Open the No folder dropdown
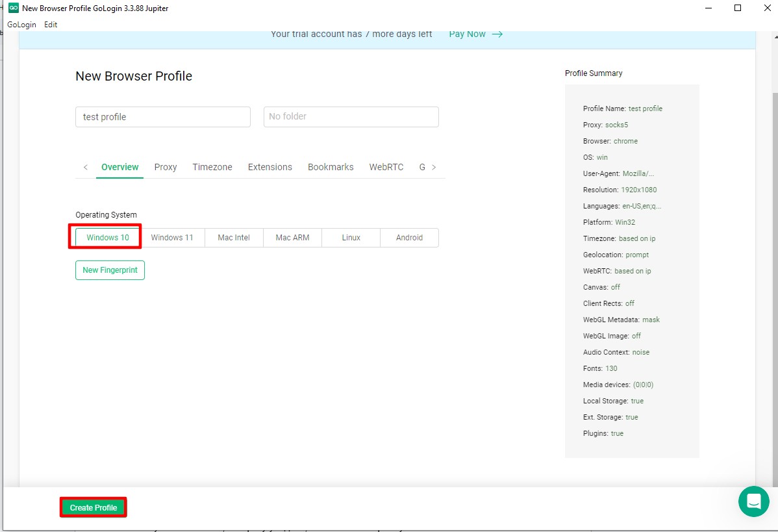The width and height of the screenshot is (778, 532). coord(351,117)
